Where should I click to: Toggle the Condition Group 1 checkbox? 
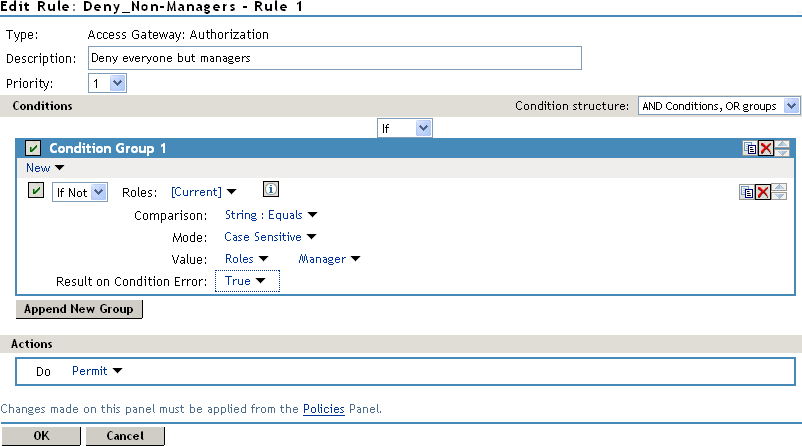34,149
